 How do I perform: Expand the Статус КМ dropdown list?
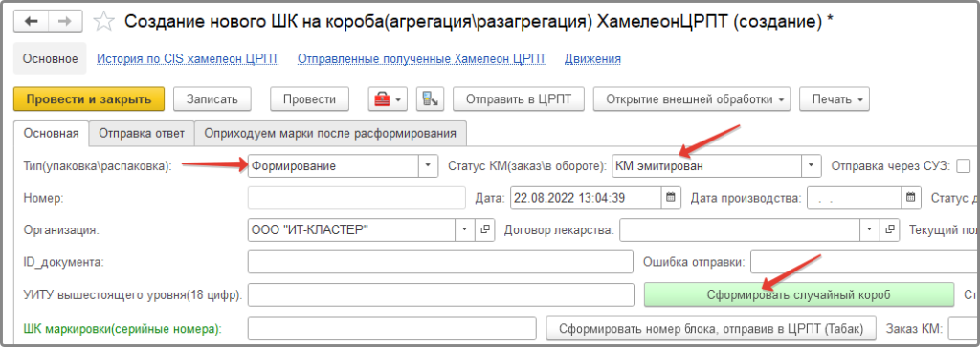(x=811, y=166)
